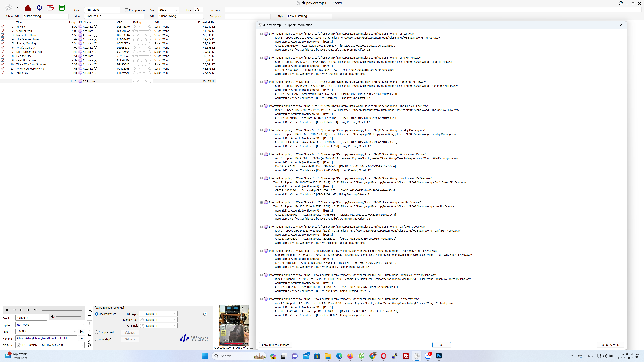644x362 pixels.
Task: Switch to the DSP tab
Action: click(x=90, y=344)
